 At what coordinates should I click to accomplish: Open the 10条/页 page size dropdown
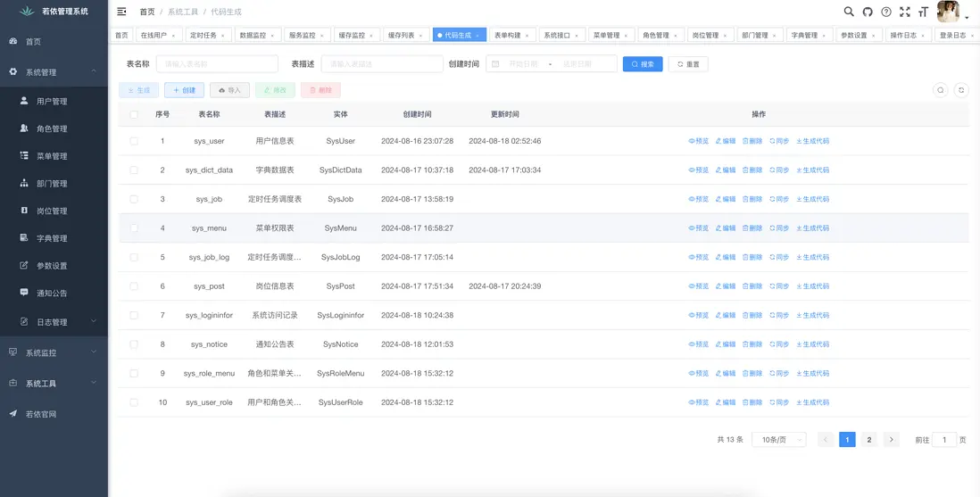pyautogui.click(x=778, y=440)
